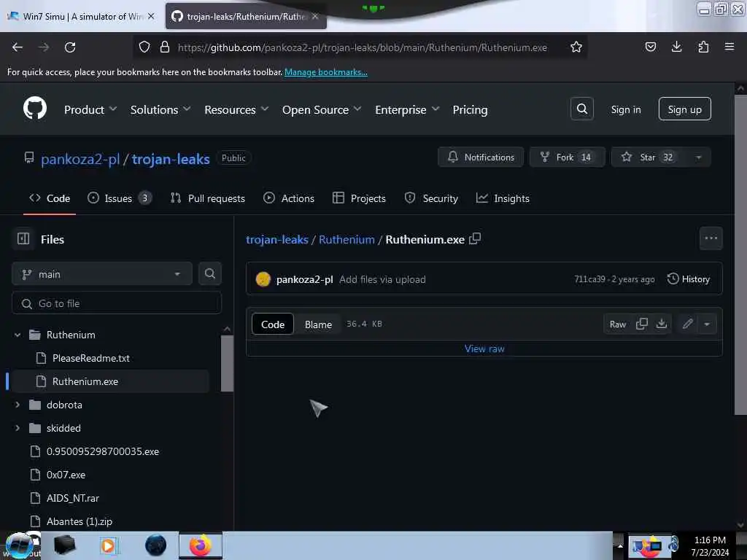
Task: Expand the Solutions menu
Action: (x=160, y=109)
